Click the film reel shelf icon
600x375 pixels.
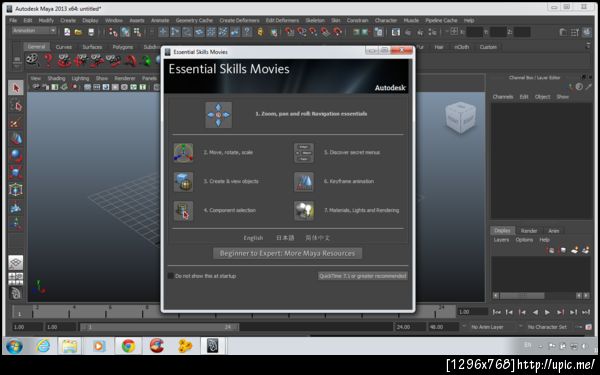[33, 60]
